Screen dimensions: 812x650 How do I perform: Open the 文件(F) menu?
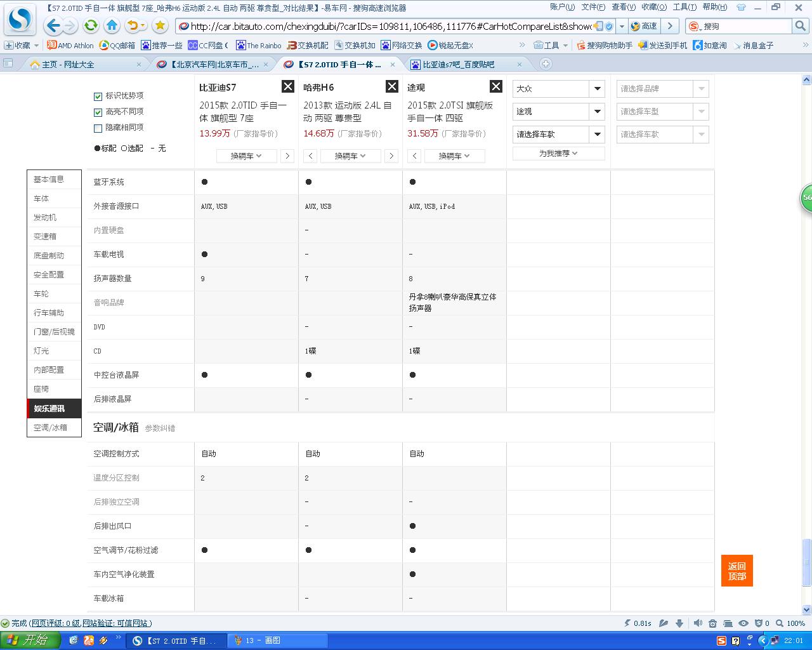pos(593,7)
